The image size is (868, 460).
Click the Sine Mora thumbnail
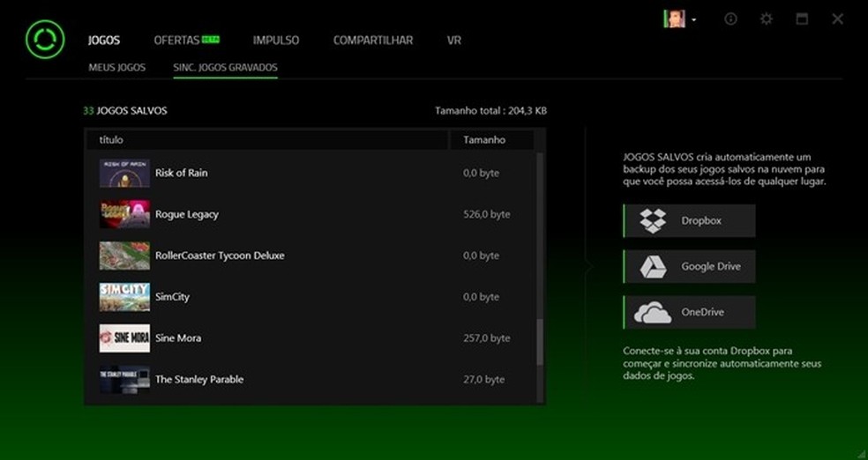(x=124, y=338)
